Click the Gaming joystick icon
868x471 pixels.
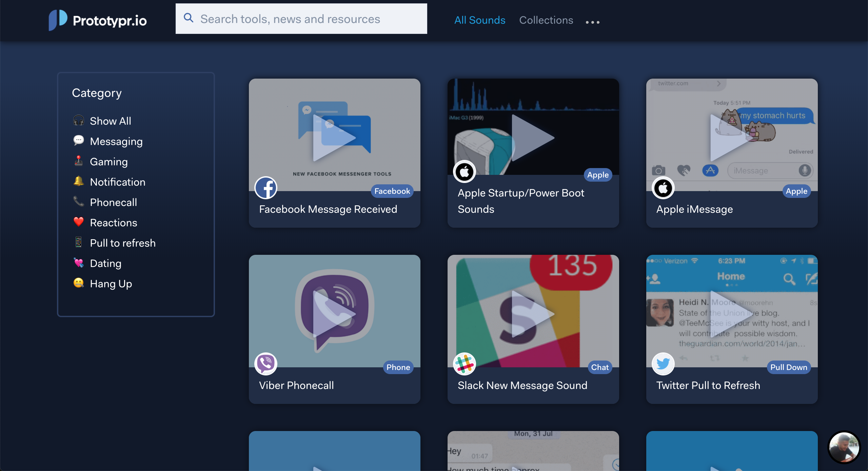pos(79,161)
